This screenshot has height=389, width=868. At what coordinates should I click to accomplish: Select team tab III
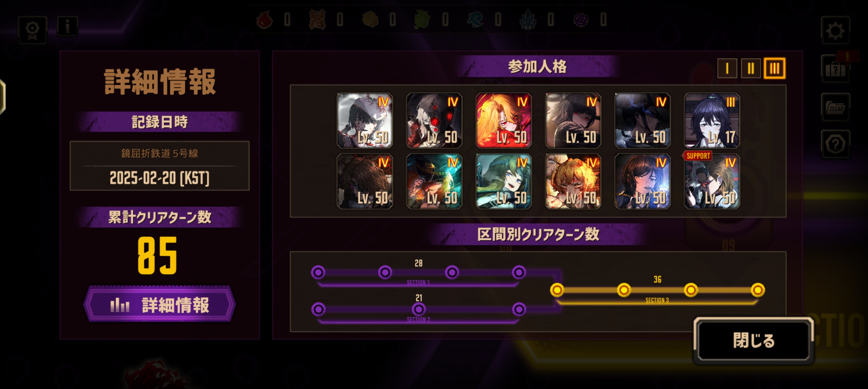click(x=775, y=68)
